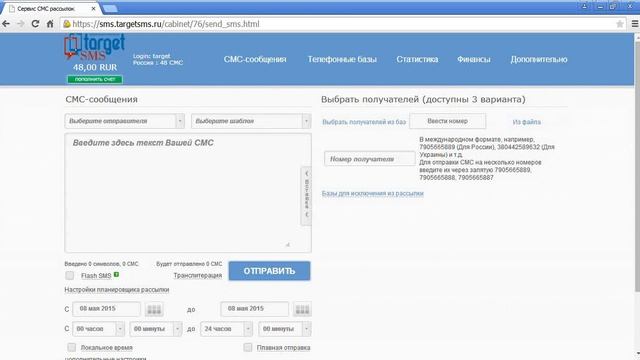
Task: Open the '00 часов' start hour dropdown
Action: click(x=98, y=329)
